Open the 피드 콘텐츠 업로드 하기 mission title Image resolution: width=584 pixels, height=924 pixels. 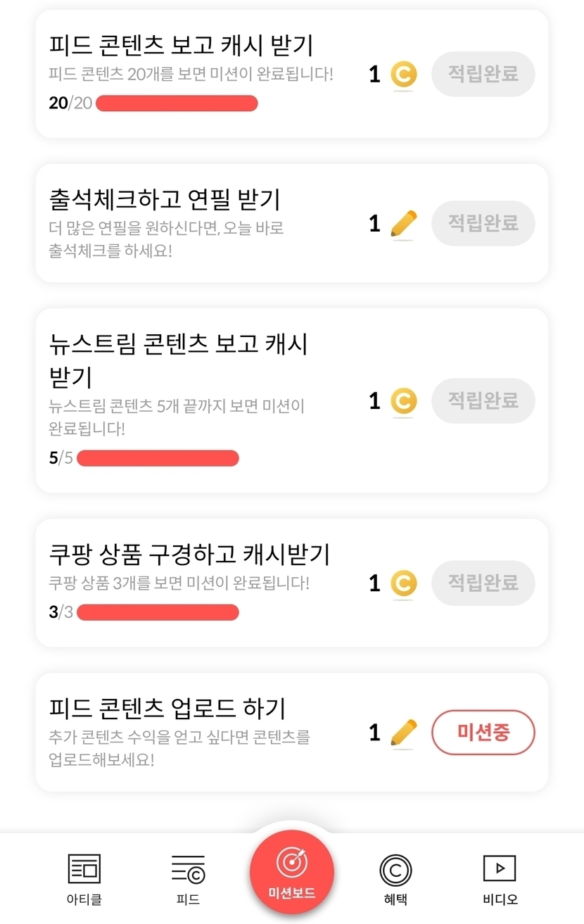(167, 707)
